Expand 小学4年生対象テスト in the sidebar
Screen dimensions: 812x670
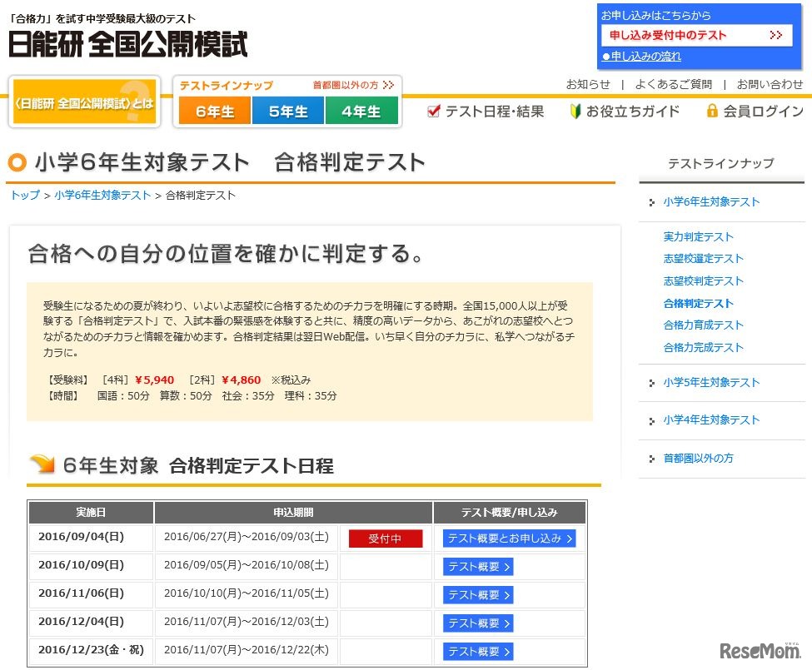[x=711, y=420]
